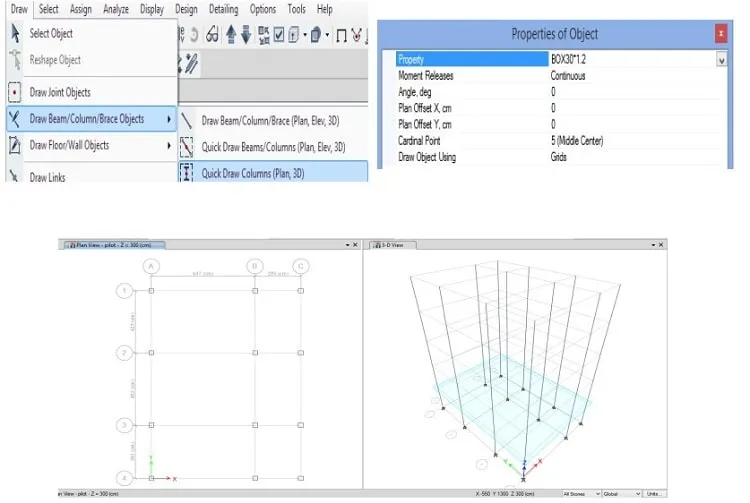Click the glasses view icon in toolbar

click(x=212, y=34)
